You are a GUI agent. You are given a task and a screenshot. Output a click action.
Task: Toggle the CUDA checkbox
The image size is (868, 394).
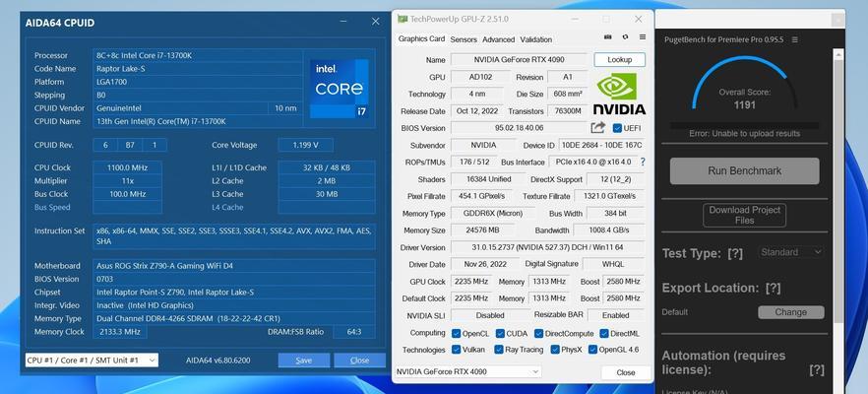click(500, 334)
